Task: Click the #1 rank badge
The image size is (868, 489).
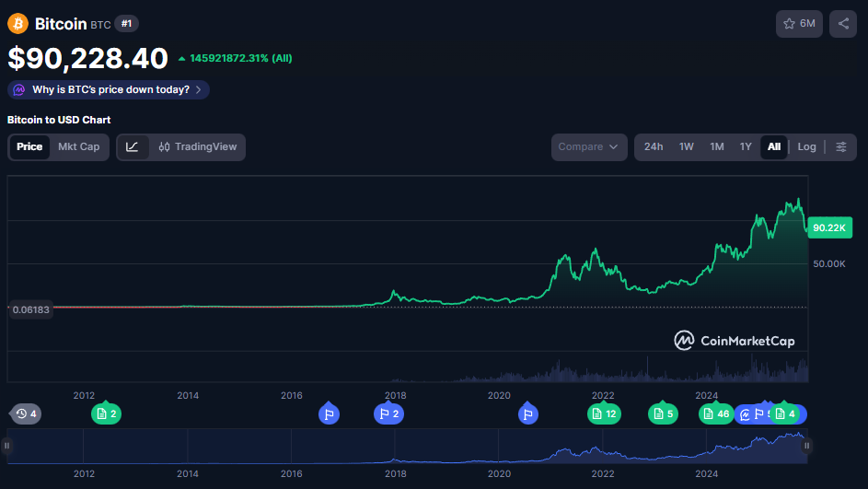Action: [x=126, y=24]
